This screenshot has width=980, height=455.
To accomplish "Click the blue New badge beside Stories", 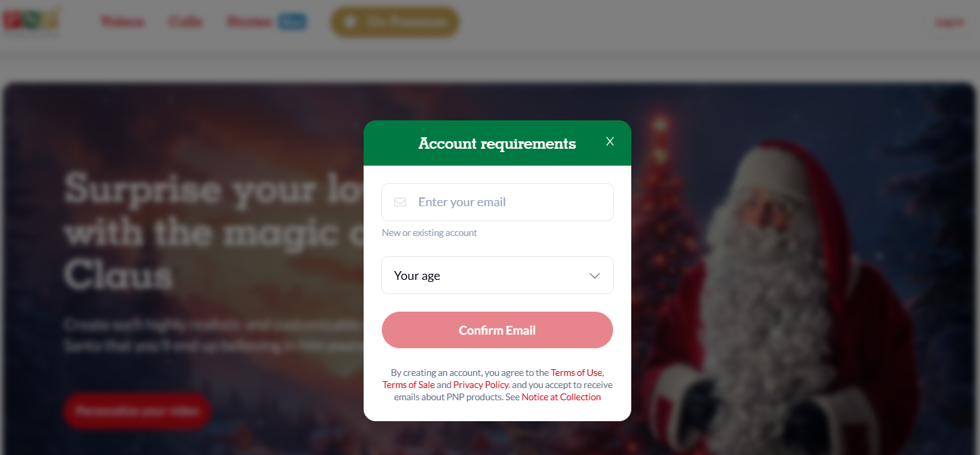I will [x=292, y=22].
